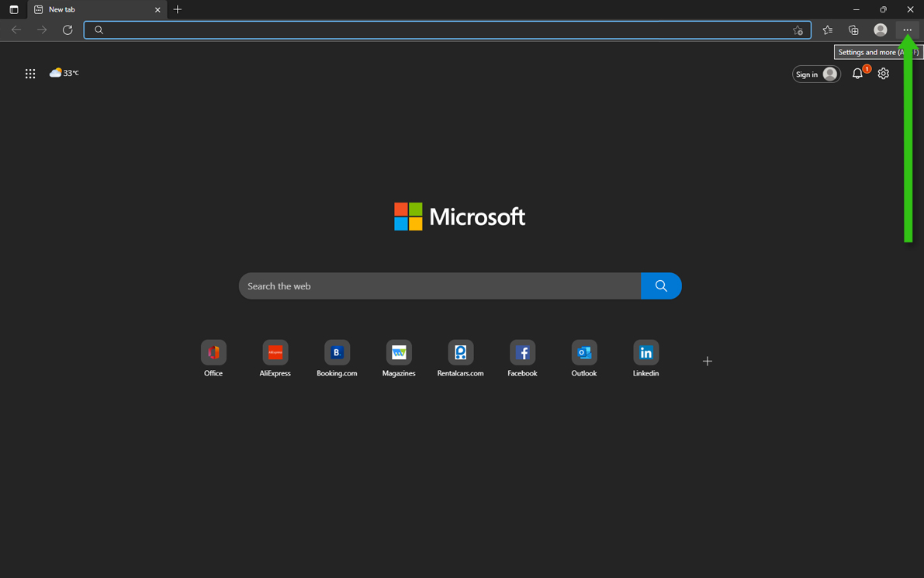924x578 pixels.
Task: Open the Facebook quick link
Action: 522,353
